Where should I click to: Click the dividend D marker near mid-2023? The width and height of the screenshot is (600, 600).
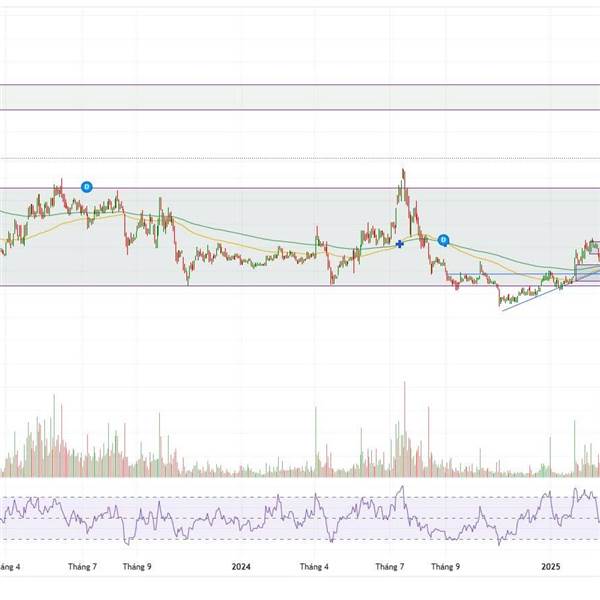coord(87,187)
